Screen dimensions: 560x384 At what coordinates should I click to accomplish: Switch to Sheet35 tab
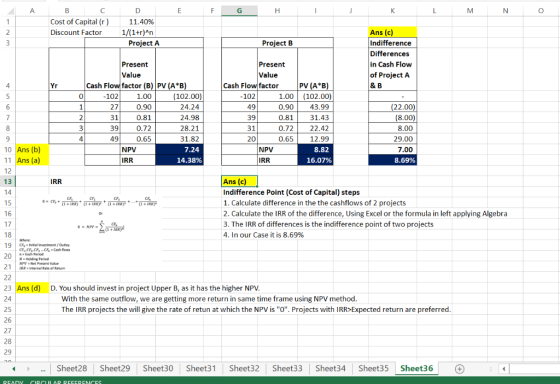[374, 368]
